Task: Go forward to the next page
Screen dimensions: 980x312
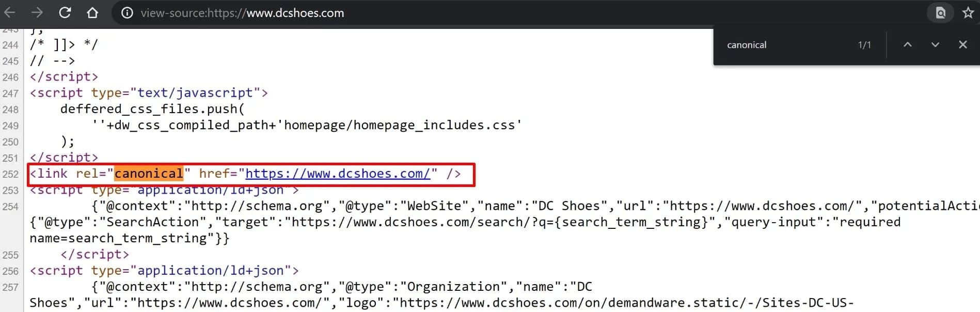Action: pos(37,13)
